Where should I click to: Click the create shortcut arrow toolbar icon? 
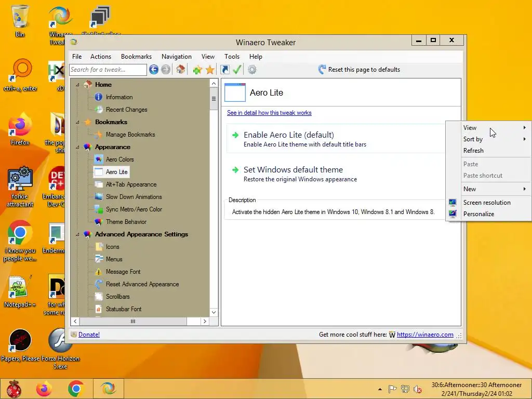click(224, 70)
